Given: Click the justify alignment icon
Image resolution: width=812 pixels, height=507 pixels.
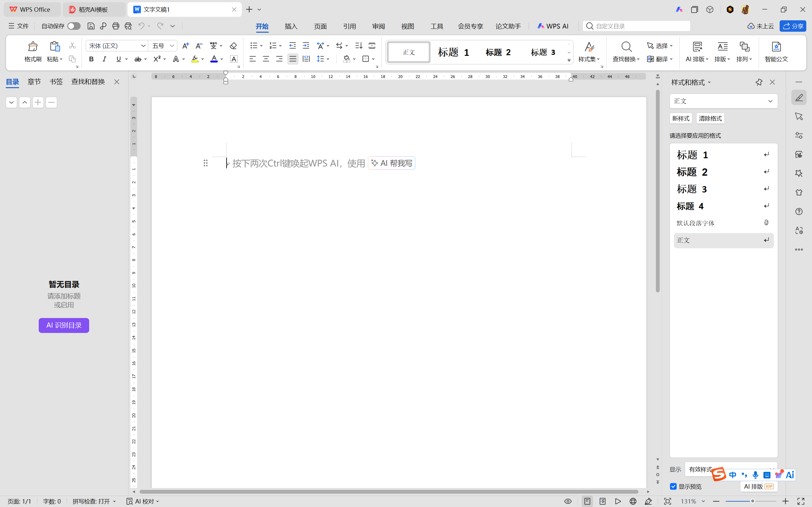Looking at the screenshot, I should (x=293, y=59).
